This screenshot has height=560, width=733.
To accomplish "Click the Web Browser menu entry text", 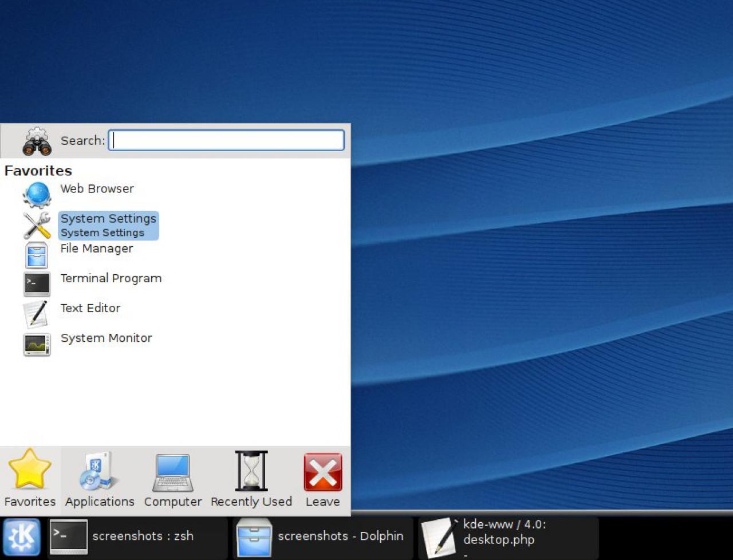I will [97, 188].
